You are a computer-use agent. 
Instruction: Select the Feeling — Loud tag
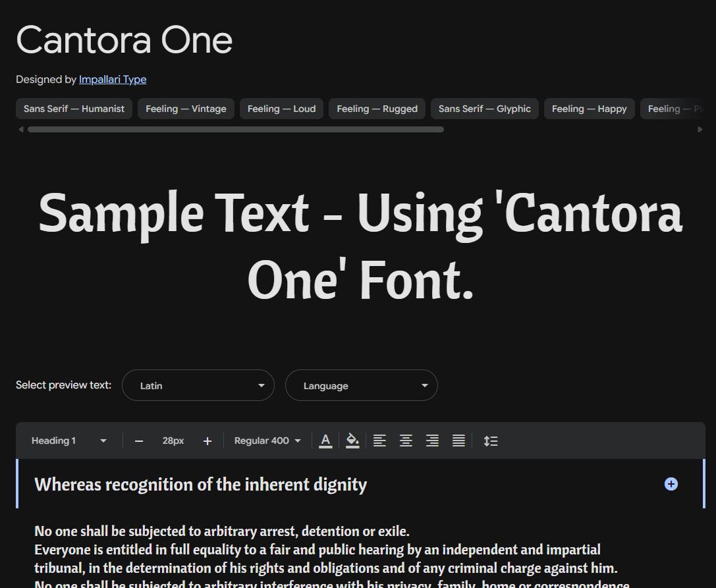[x=281, y=109]
